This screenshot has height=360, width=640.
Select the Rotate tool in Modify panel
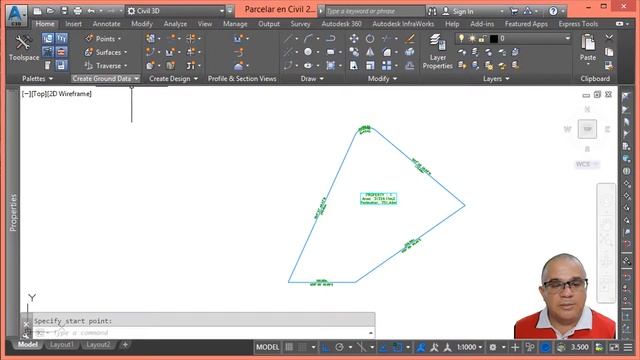(370, 39)
